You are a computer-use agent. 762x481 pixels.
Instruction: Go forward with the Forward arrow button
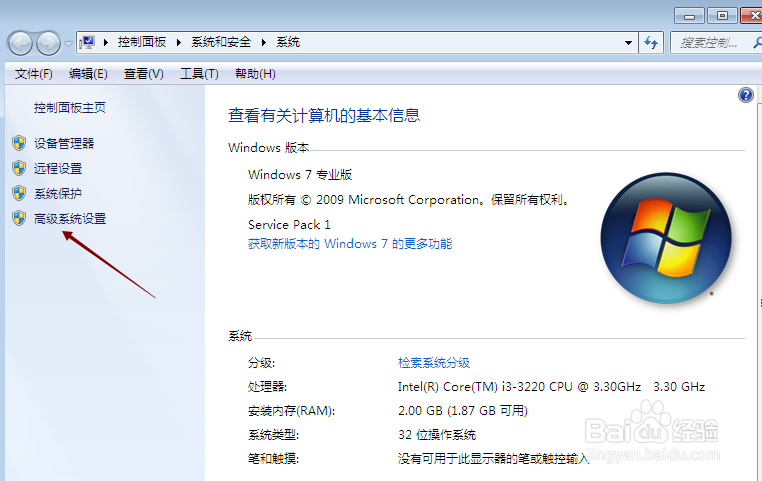pos(49,43)
